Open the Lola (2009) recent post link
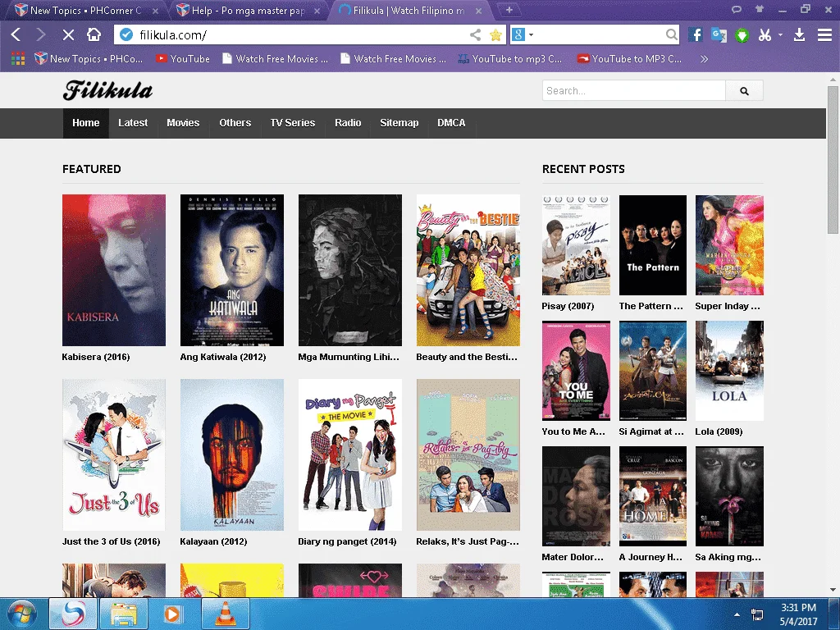The width and height of the screenshot is (840, 630). (x=719, y=431)
